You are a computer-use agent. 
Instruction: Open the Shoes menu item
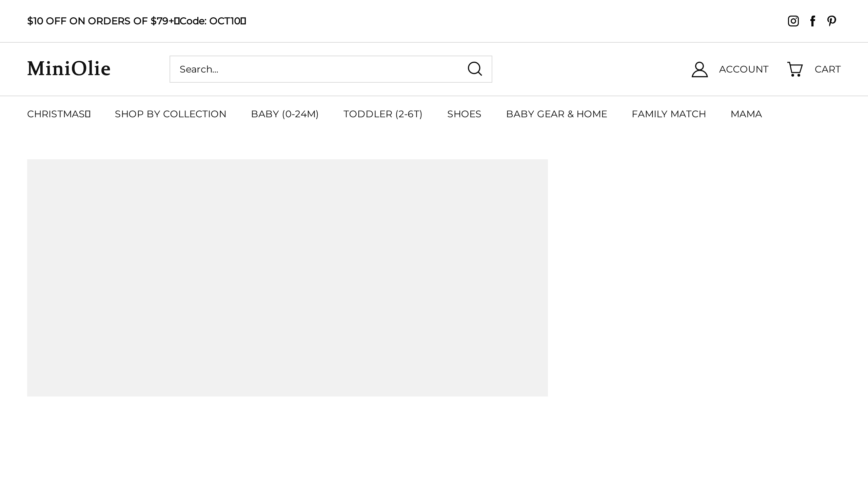[464, 114]
